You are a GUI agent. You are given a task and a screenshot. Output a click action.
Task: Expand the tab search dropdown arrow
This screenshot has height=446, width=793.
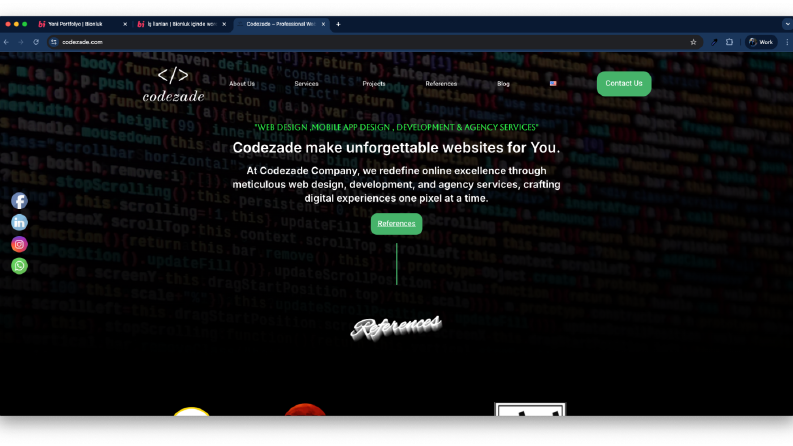787,24
